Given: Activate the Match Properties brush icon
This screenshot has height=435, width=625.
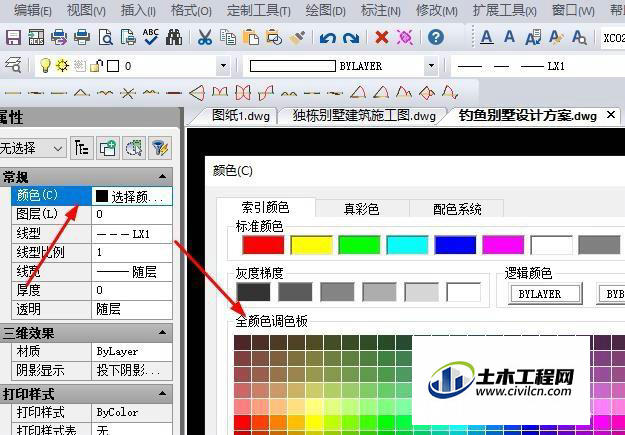Looking at the screenshot, I should coord(297,37).
